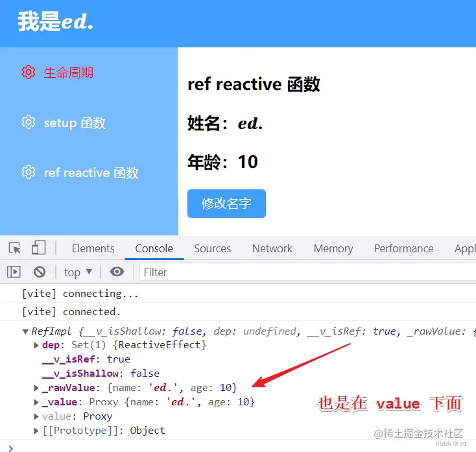Click the gear icon beside 生命周期
Viewport: 476px width, 452px height.
click(29, 72)
